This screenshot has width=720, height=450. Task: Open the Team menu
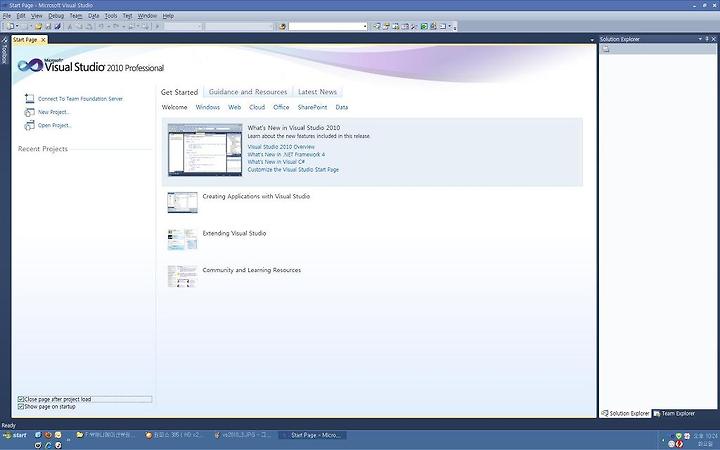tap(76, 16)
